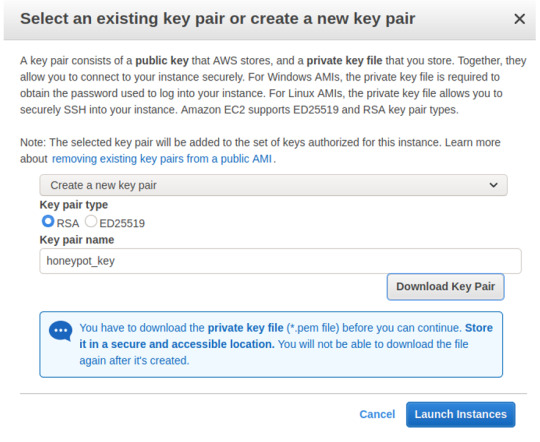Viewport: 540px width, 442px height.
Task: Click the ED25519 text label
Action: pyautogui.click(x=122, y=223)
